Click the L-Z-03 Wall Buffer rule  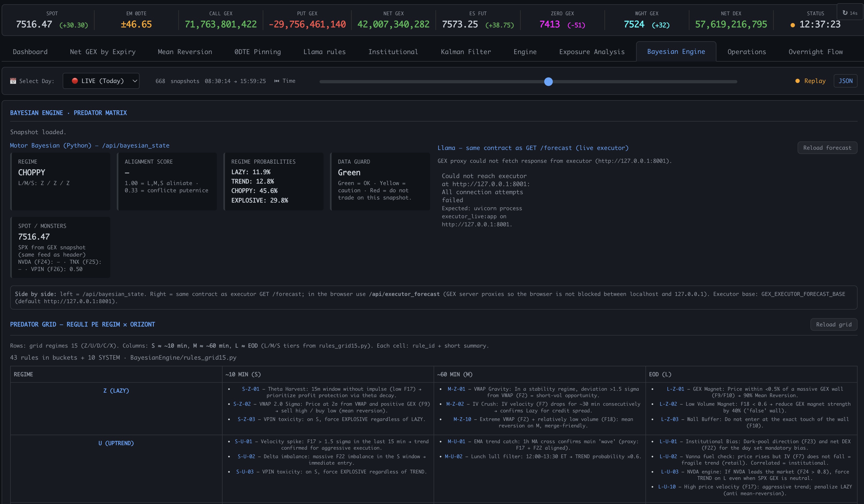click(x=670, y=419)
